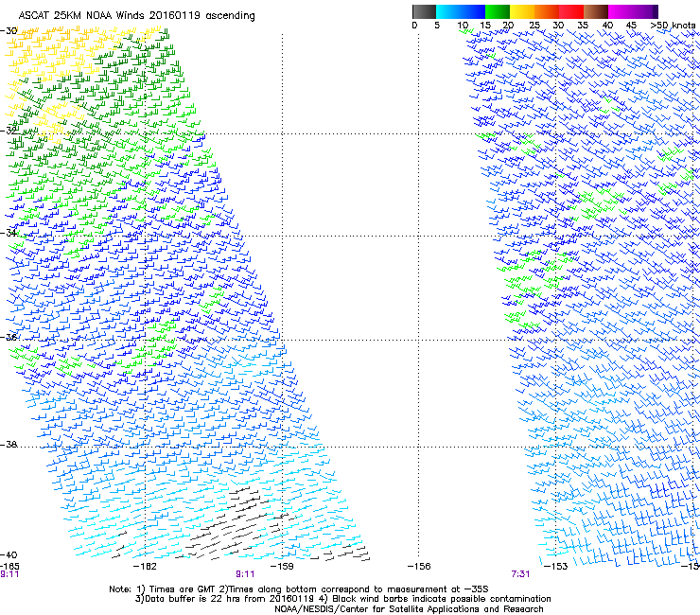The width and height of the screenshot is (700, 615).
Task: Click the '10' legend tick label
Action: point(462,26)
